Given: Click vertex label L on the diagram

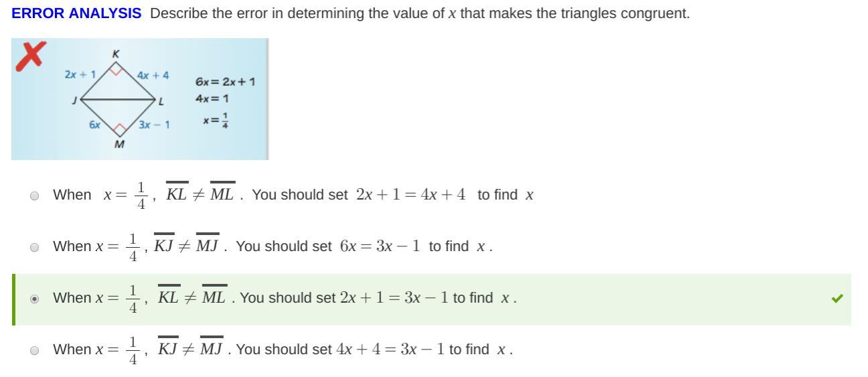Looking at the screenshot, I should [x=161, y=101].
